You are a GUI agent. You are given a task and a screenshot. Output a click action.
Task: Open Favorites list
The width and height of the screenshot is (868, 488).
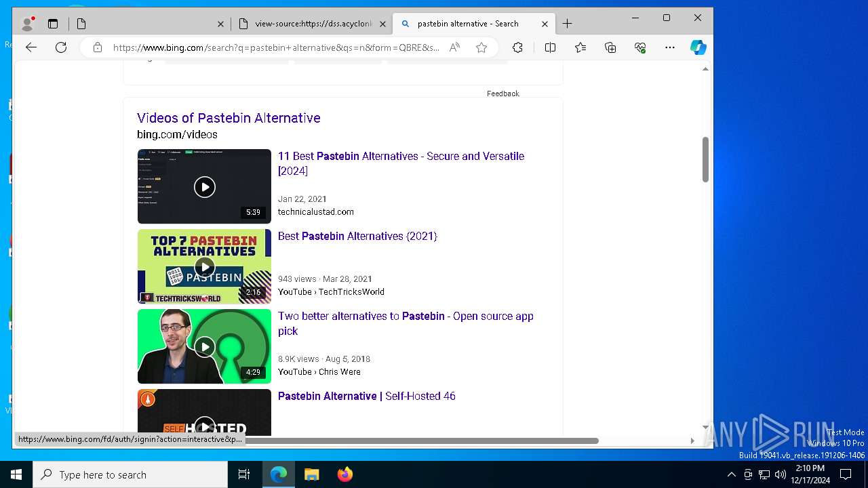pyautogui.click(x=580, y=47)
